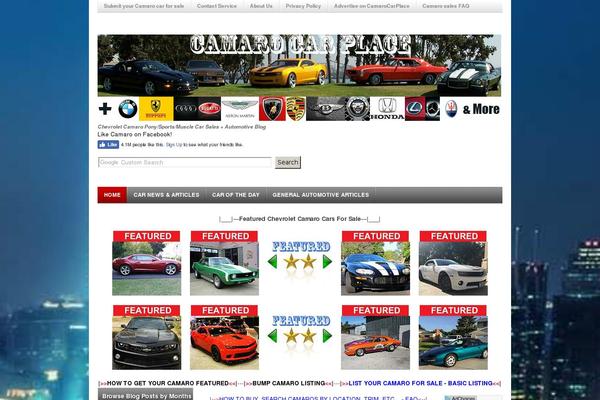Click 'Featured Chevrolet Camaro Cars For Sale' heading
Viewport: 600px width, 400px height.
[x=300, y=219]
